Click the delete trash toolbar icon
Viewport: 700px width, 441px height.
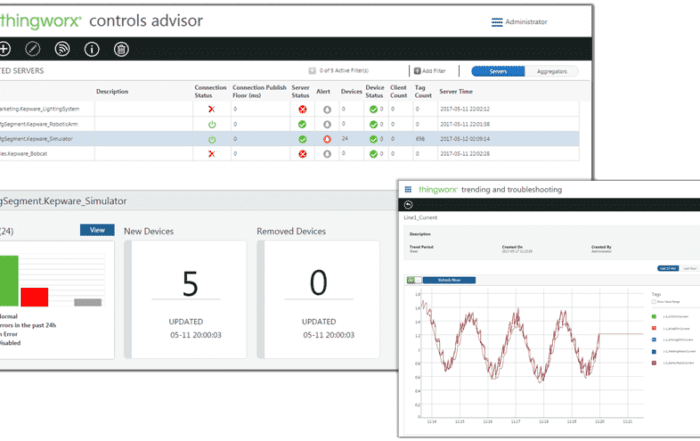(121, 49)
